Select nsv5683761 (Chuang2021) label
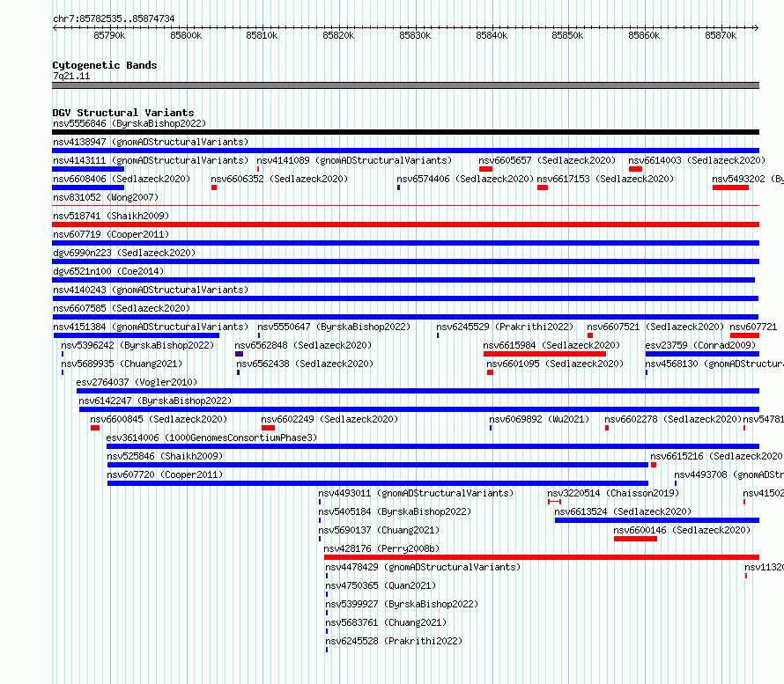 click(x=386, y=622)
